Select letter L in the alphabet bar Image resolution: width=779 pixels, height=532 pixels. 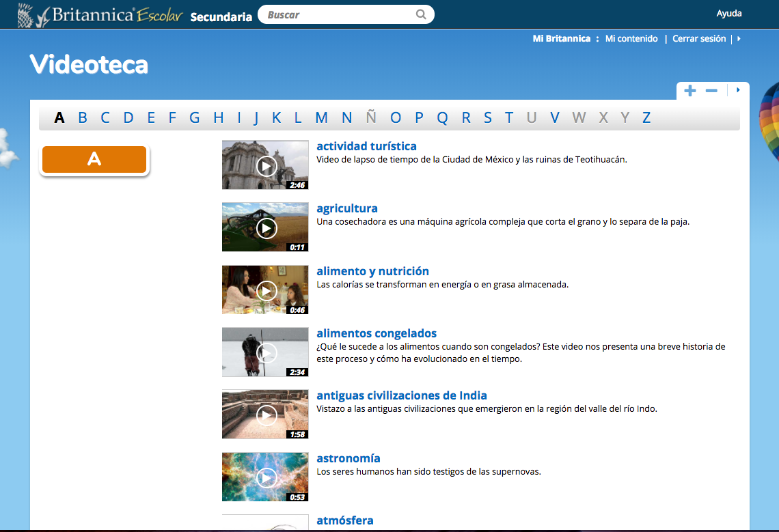pyautogui.click(x=297, y=117)
